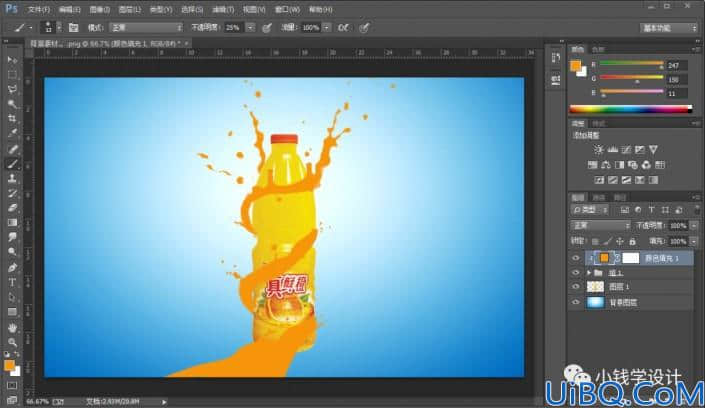This screenshot has width=705, height=408.
Task: Select the Path Selection tool
Action: click(x=12, y=297)
